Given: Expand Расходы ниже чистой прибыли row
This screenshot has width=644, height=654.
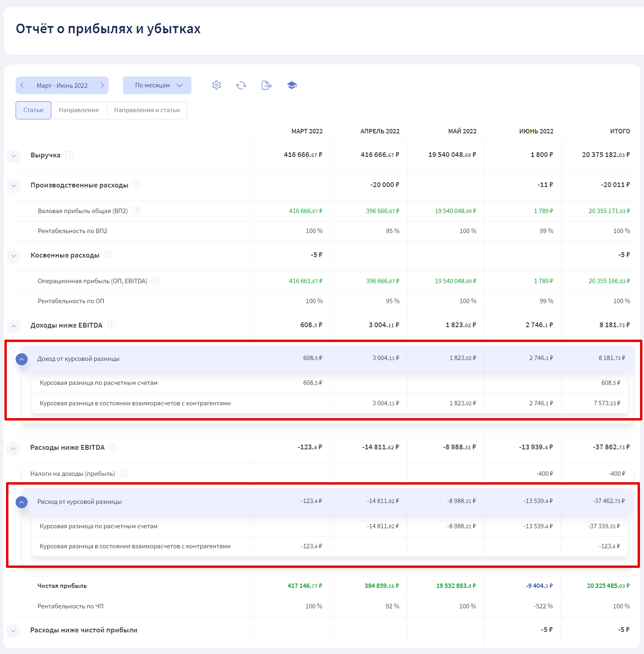Looking at the screenshot, I should tap(13, 631).
